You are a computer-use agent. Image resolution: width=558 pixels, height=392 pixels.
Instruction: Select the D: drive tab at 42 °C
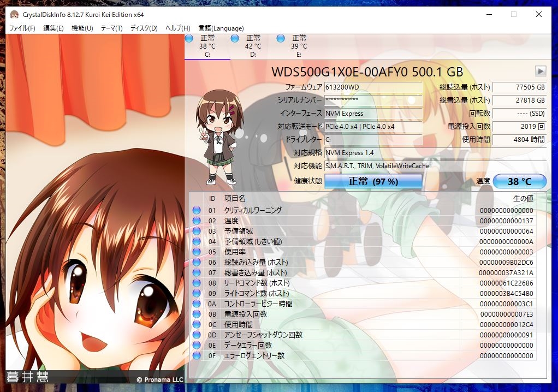click(253, 46)
